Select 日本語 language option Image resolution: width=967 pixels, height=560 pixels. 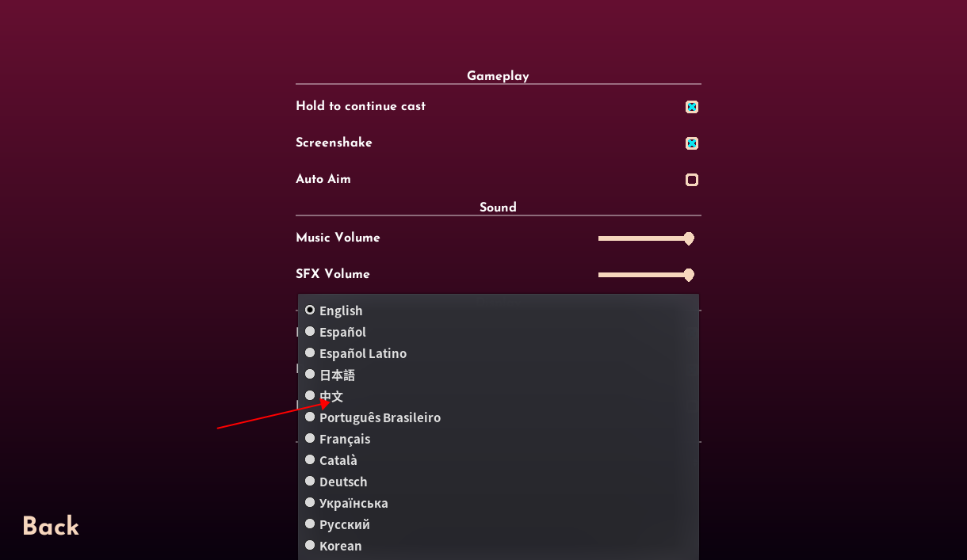pos(337,375)
